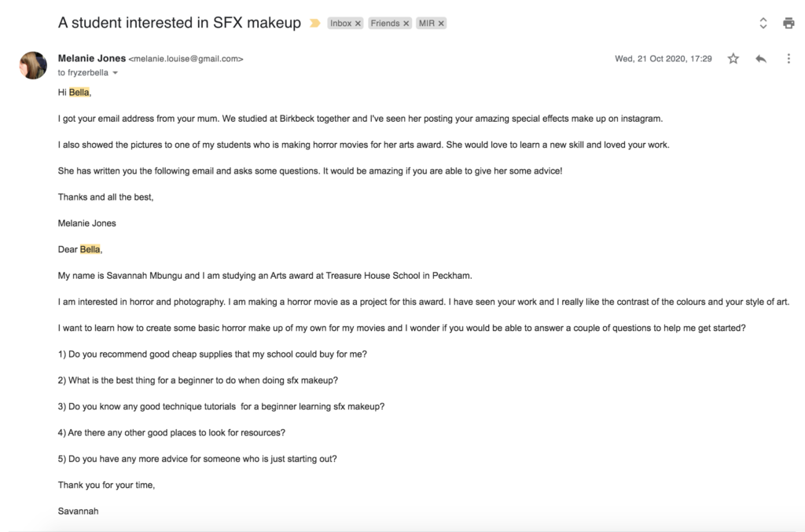Print the email using printer icon
Screen dimensions: 805x532
tap(788, 23)
